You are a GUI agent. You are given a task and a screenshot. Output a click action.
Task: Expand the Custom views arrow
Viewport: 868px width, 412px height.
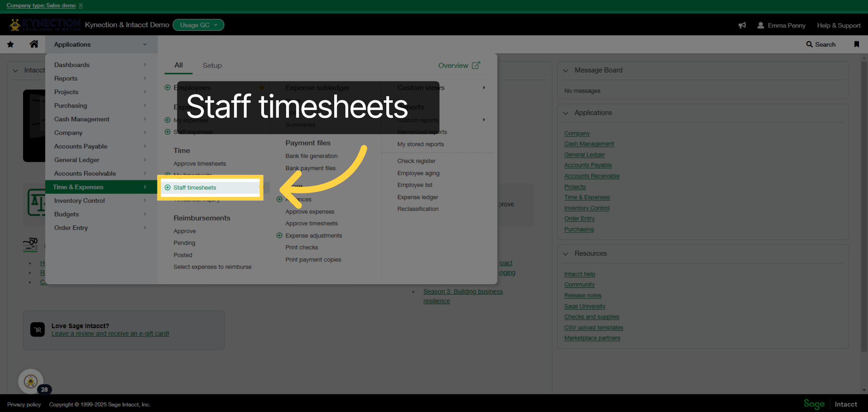[484, 88]
